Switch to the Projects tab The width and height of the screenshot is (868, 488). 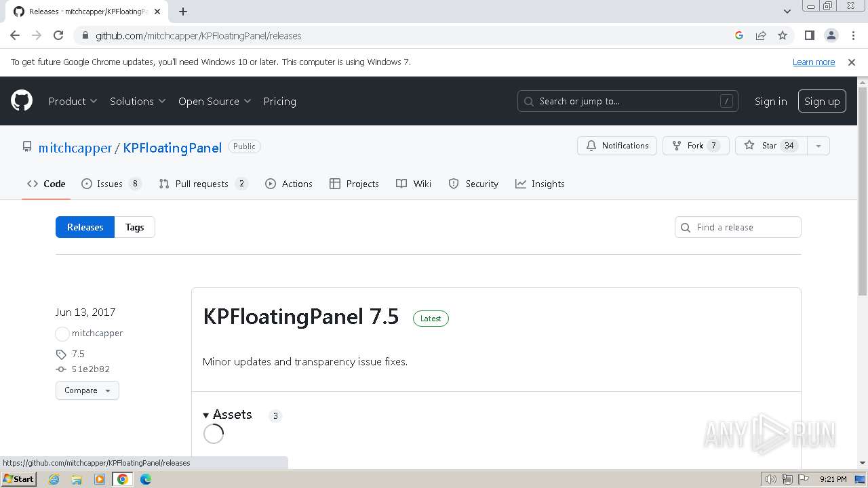(354, 184)
